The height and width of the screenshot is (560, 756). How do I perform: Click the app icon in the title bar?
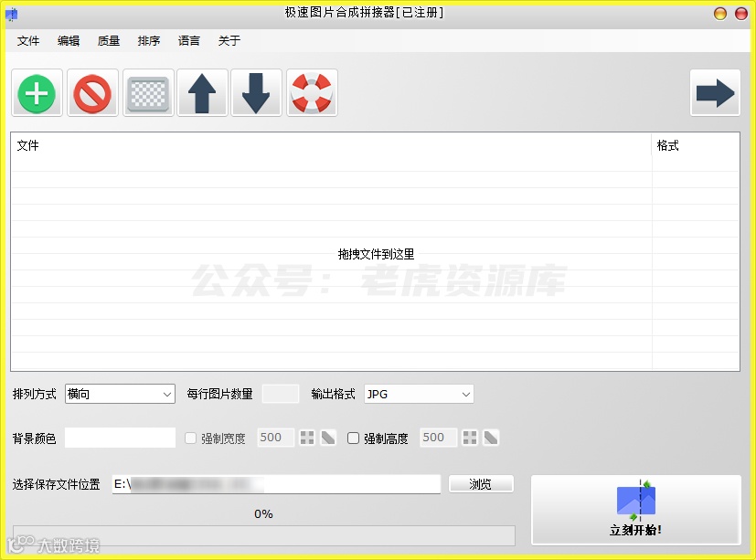click(x=12, y=15)
